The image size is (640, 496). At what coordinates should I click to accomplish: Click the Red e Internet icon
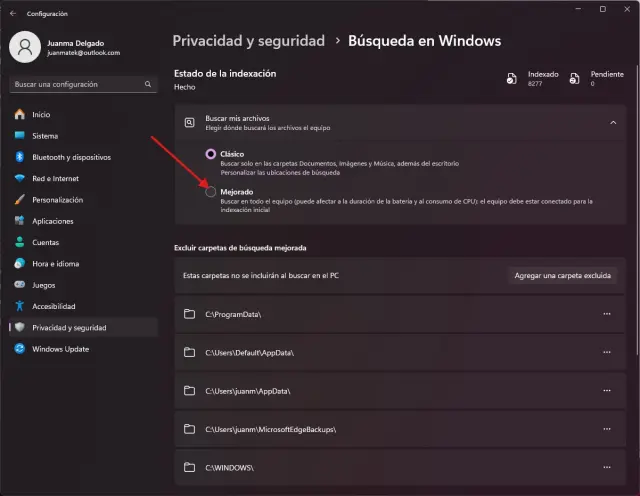19,178
